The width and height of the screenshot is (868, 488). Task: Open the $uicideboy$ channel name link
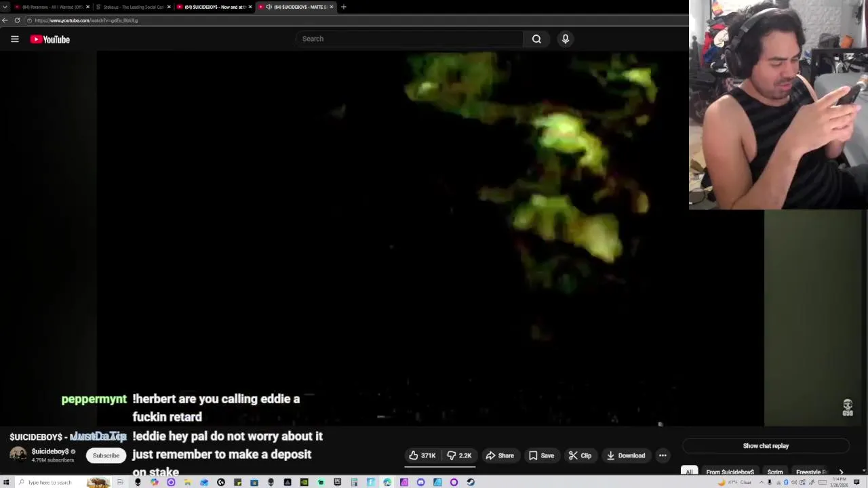click(x=50, y=451)
